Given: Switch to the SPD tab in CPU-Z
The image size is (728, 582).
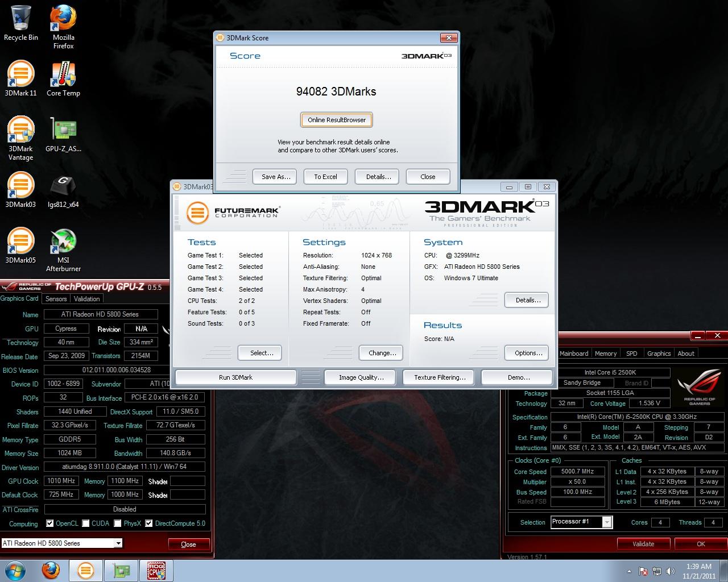Looking at the screenshot, I should [632, 354].
